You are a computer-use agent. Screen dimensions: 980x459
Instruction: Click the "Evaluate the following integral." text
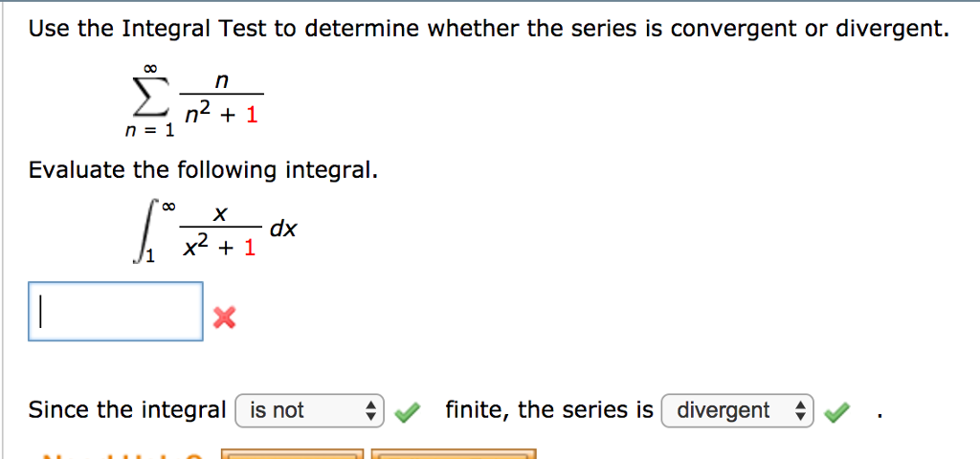tap(203, 170)
